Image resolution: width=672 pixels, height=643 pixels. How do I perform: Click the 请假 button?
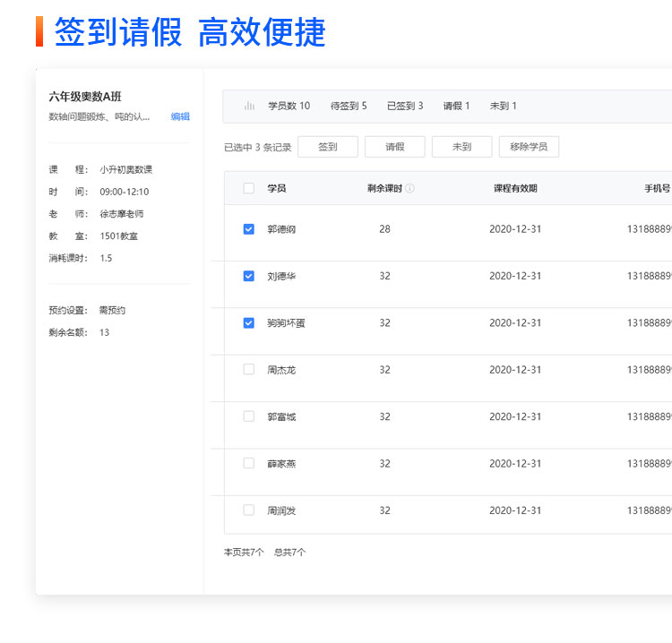pos(395,147)
